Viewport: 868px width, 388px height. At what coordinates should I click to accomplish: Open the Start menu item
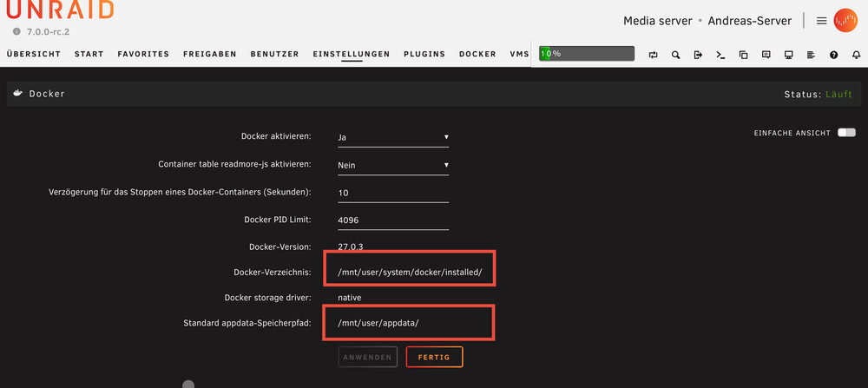[89, 54]
